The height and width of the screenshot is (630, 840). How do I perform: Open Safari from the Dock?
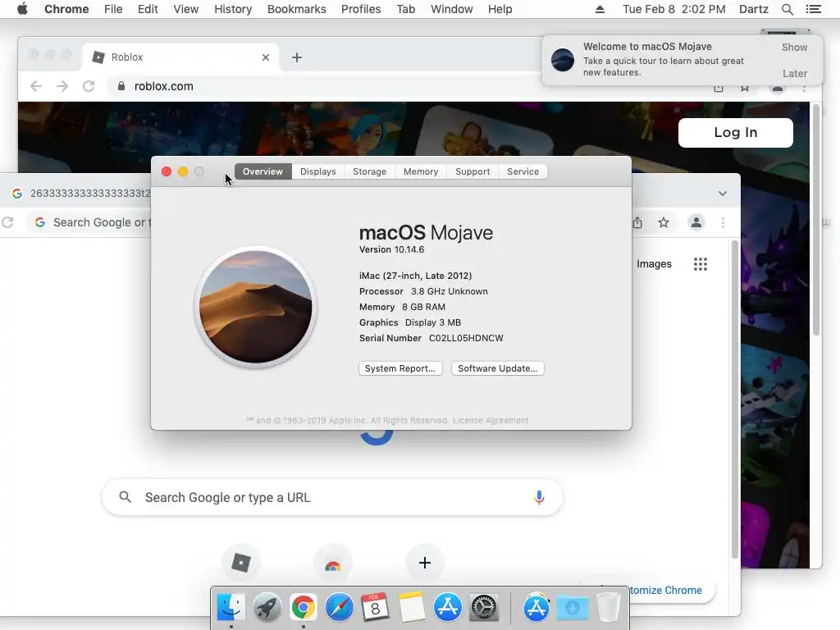pyautogui.click(x=339, y=607)
